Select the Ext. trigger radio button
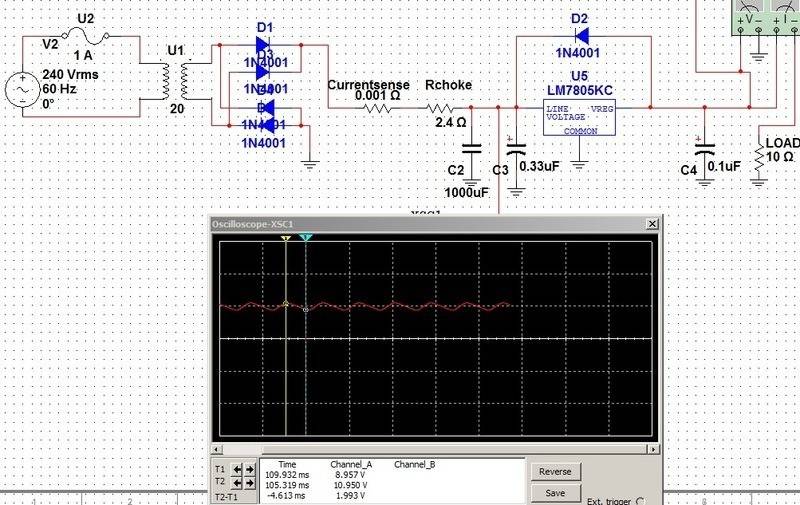The image size is (800, 505). pyautogui.click(x=640, y=501)
